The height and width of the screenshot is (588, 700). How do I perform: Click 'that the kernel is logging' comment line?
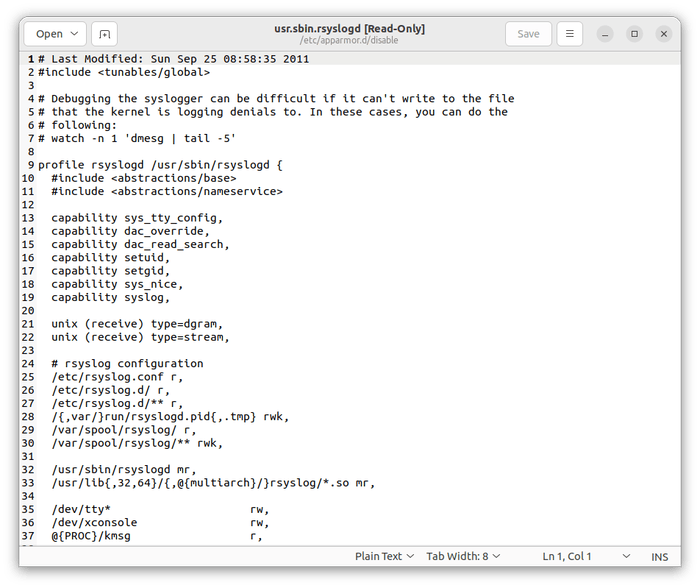point(273,112)
